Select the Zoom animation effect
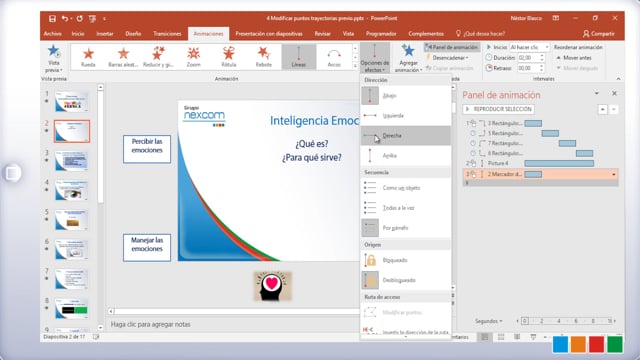Image resolution: width=640 pixels, height=360 pixels. pyautogui.click(x=193, y=57)
